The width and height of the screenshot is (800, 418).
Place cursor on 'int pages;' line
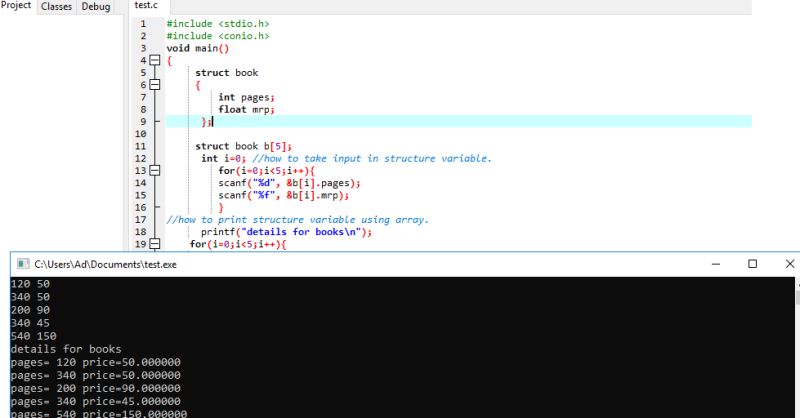coord(246,97)
